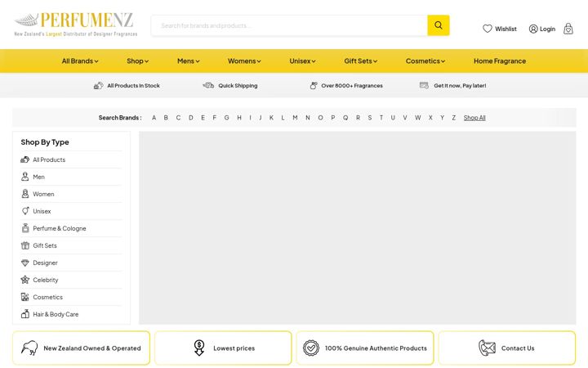This screenshot has height=368, width=588.
Task: Expand the Shop dropdown menu
Action: tap(138, 61)
